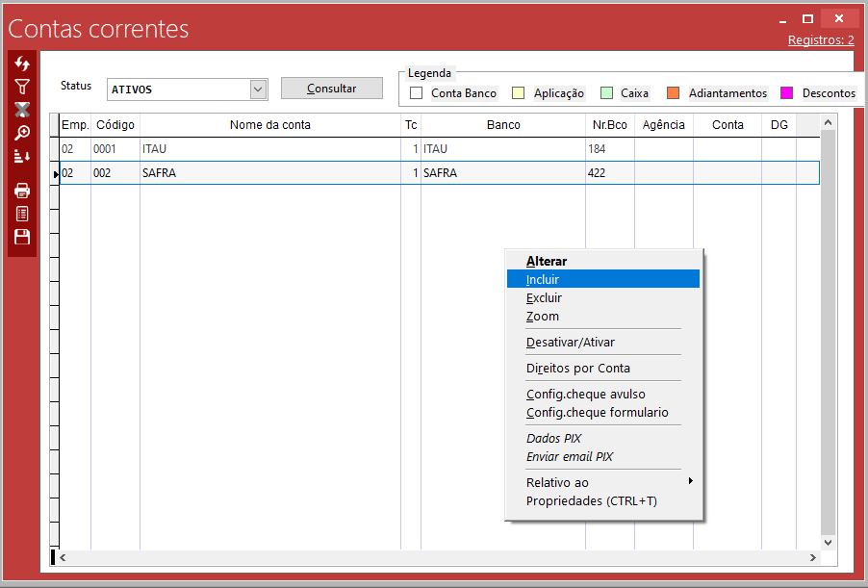Click the Registros: 2 link

click(x=820, y=39)
